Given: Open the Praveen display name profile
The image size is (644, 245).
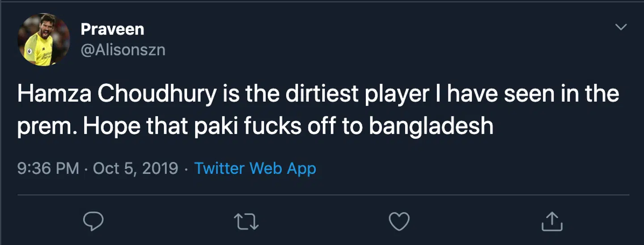Looking at the screenshot, I should click(x=112, y=30).
